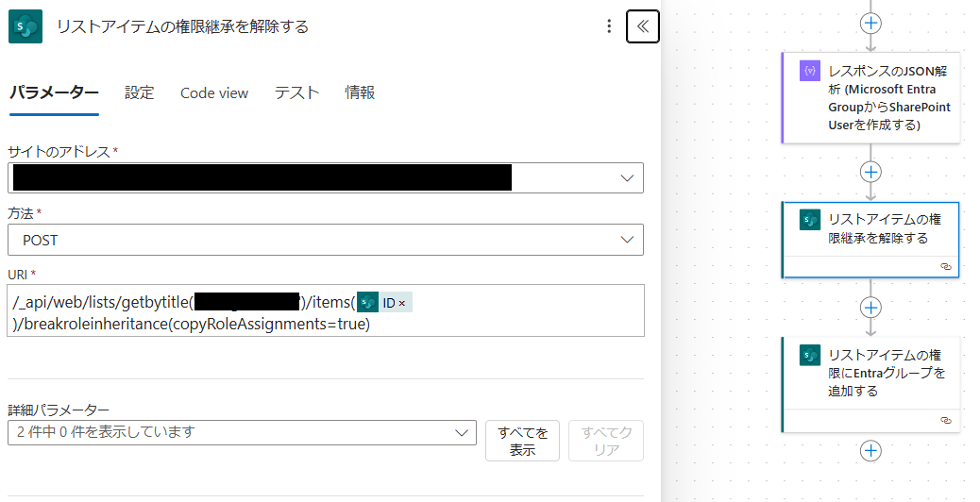Select the レスポンスのJSON解析 action card
The image size is (980, 502).
pos(870,98)
